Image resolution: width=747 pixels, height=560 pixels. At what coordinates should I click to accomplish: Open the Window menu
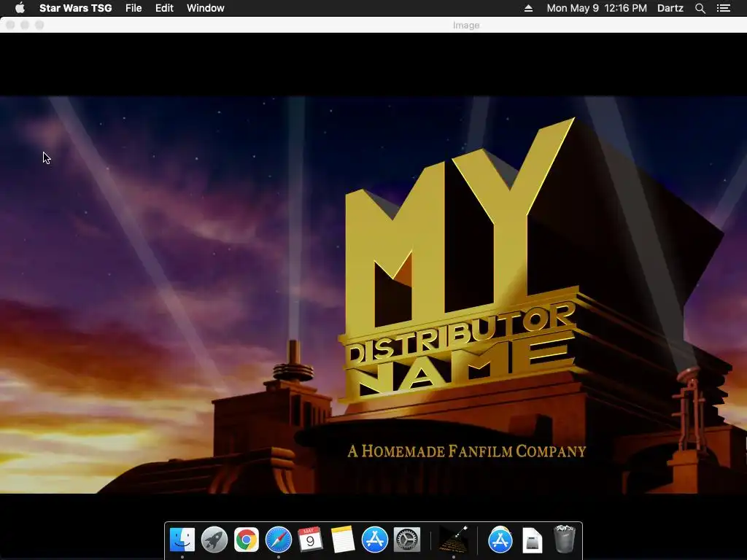coord(205,8)
